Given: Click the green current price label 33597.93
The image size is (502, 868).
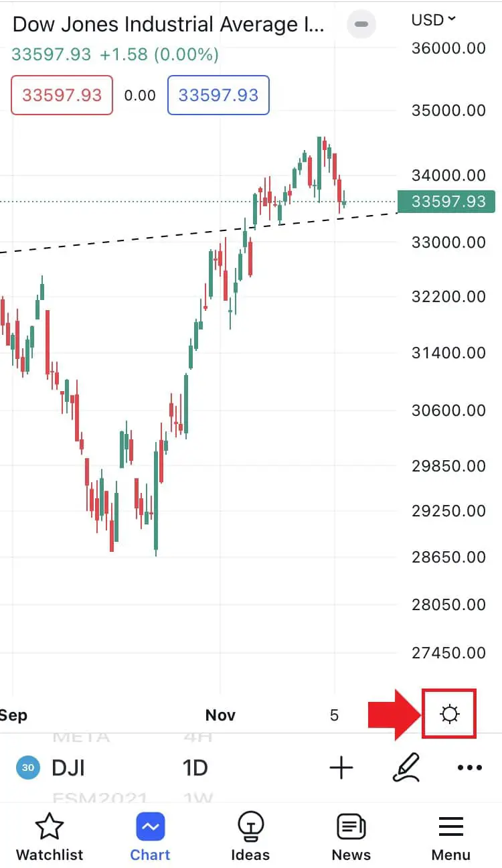Looking at the screenshot, I should pyautogui.click(x=446, y=201).
